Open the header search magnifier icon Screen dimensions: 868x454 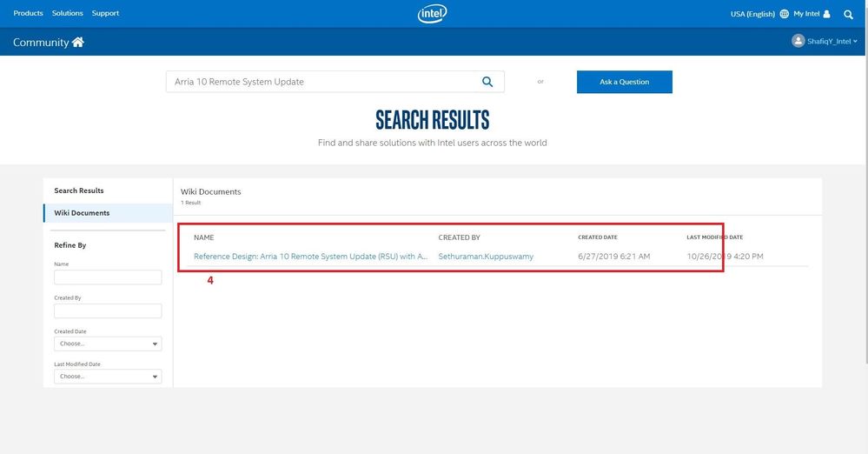point(848,15)
